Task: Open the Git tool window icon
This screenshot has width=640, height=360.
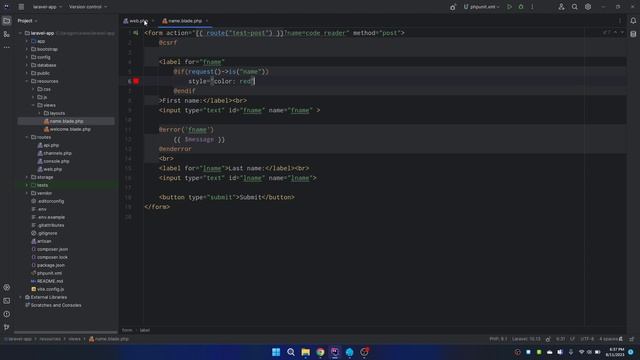Action: click(7, 327)
